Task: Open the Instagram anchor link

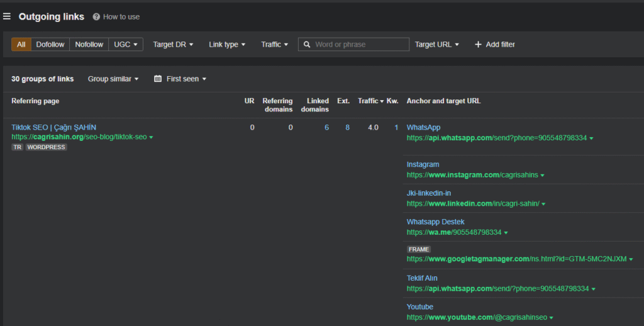Action: pos(423,164)
